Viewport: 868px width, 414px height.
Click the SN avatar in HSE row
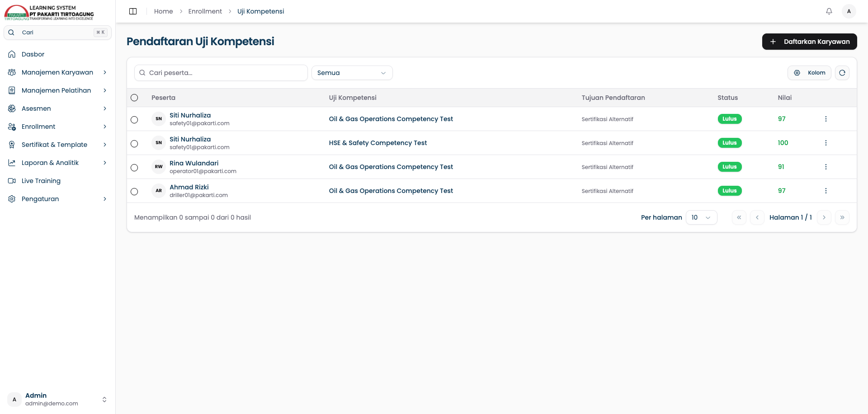(x=159, y=143)
